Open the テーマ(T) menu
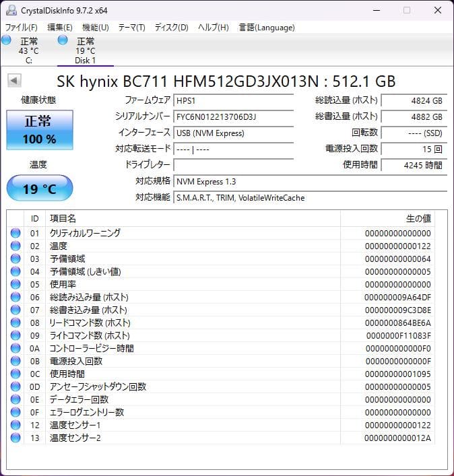Screen dimensions: 454x476 132,28
